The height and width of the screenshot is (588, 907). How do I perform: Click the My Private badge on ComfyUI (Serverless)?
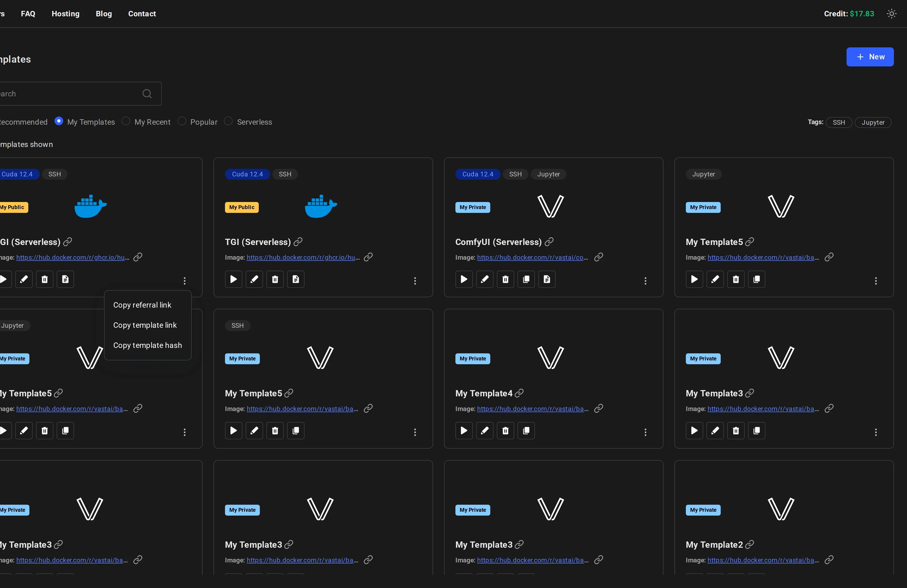pyautogui.click(x=473, y=207)
